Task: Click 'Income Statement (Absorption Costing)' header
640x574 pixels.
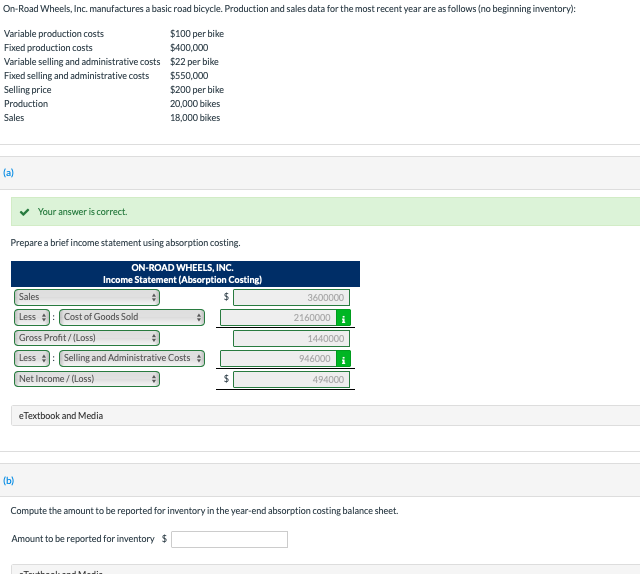Action: click(182, 280)
